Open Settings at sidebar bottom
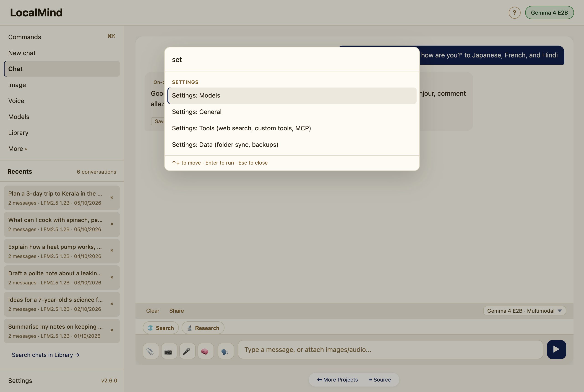 tap(20, 381)
